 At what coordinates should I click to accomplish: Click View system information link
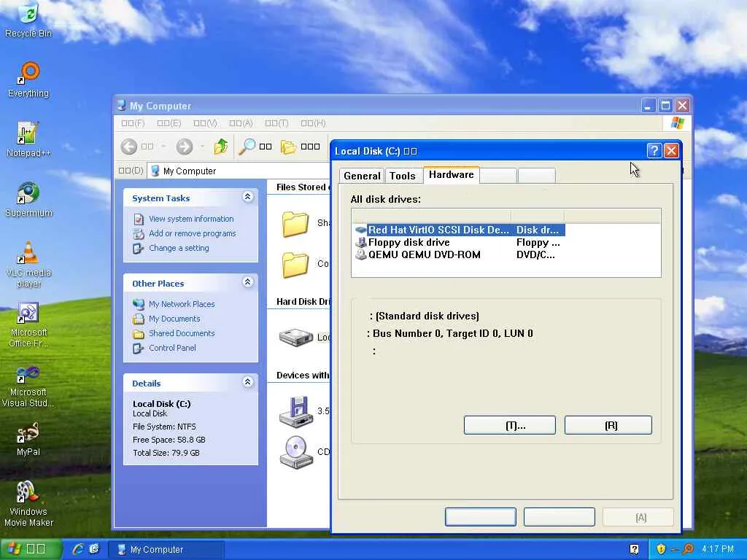(x=191, y=219)
